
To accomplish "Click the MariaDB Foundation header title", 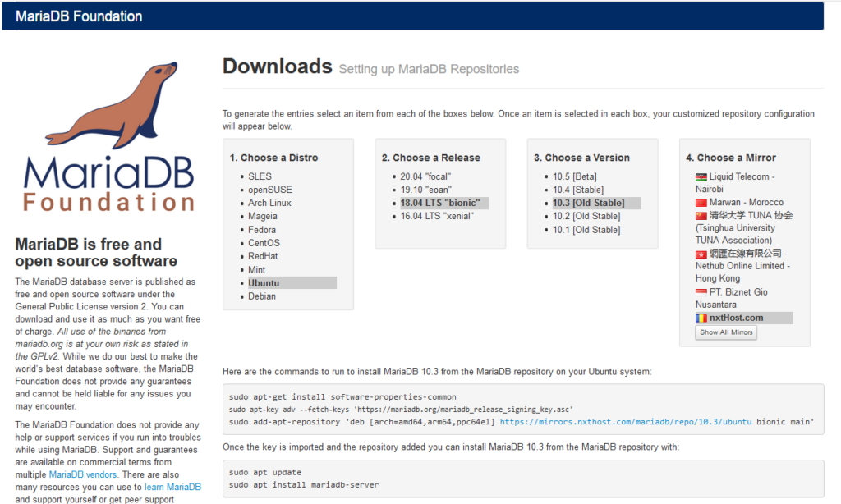I will [x=78, y=16].
